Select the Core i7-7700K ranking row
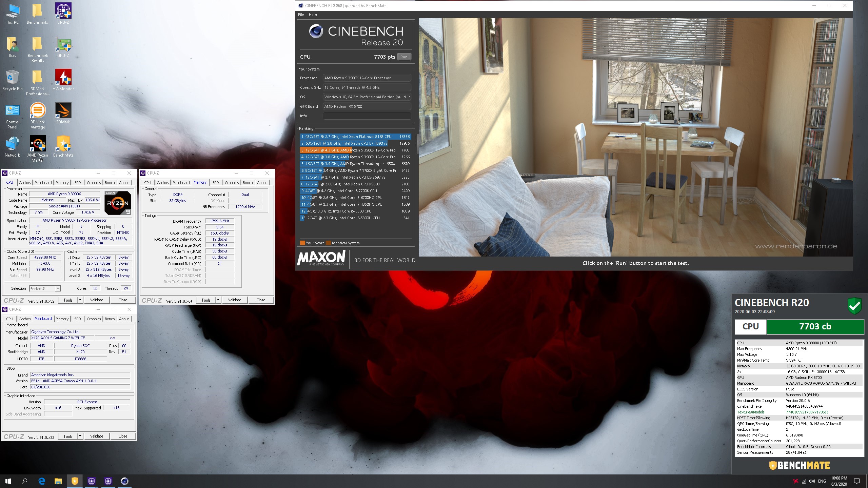The image size is (868, 488). point(355,191)
